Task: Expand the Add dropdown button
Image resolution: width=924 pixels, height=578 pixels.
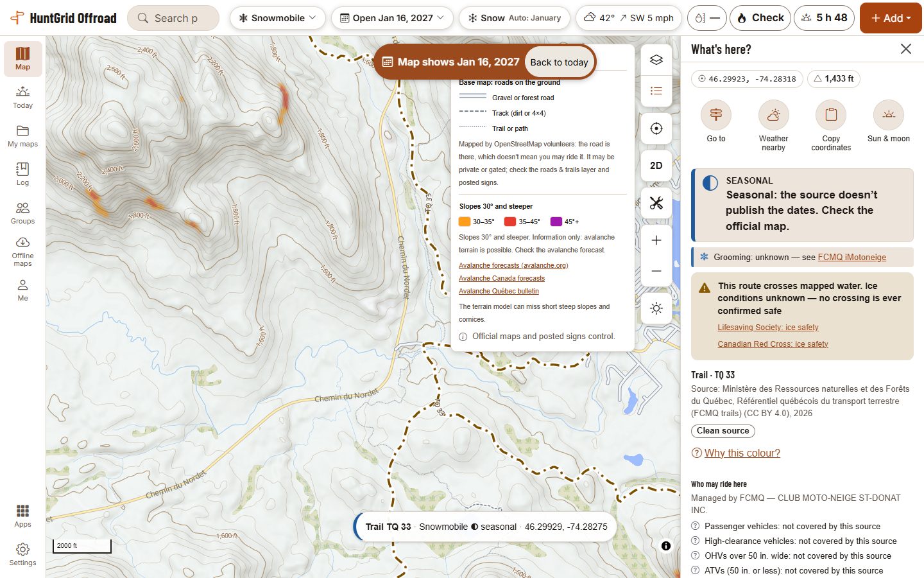Action: point(891,18)
